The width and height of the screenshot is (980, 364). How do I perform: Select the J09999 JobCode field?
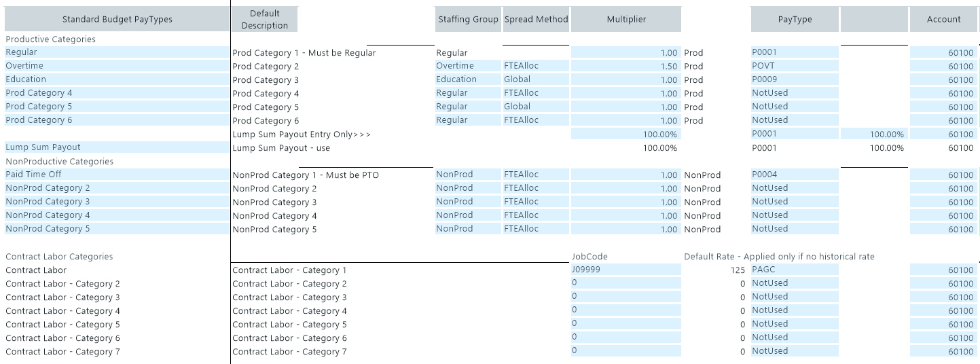[x=625, y=270]
